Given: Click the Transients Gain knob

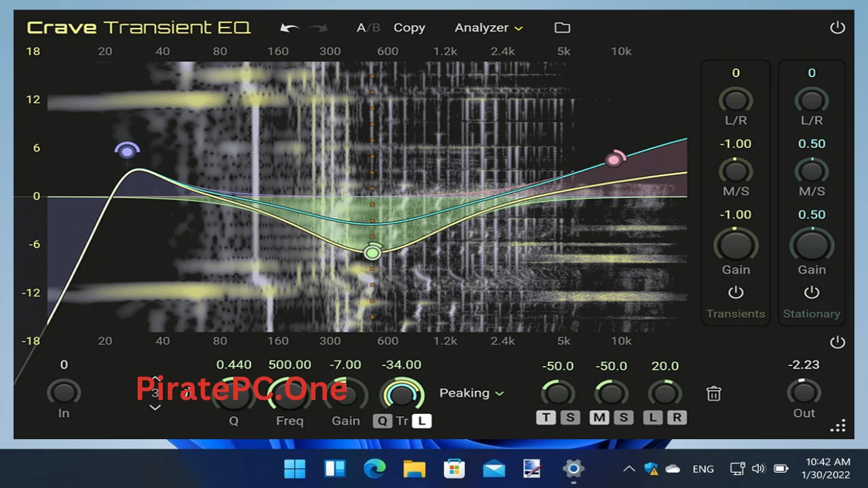Looking at the screenshot, I should click(736, 245).
